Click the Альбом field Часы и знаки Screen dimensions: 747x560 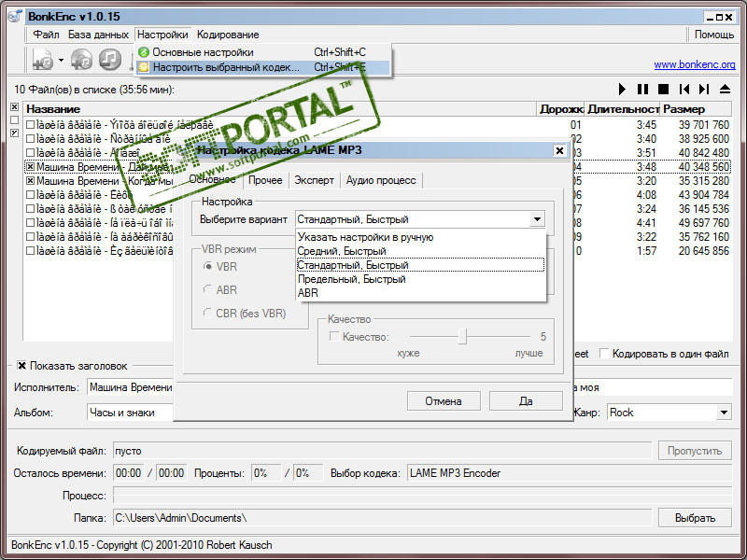[x=131, y=413]
